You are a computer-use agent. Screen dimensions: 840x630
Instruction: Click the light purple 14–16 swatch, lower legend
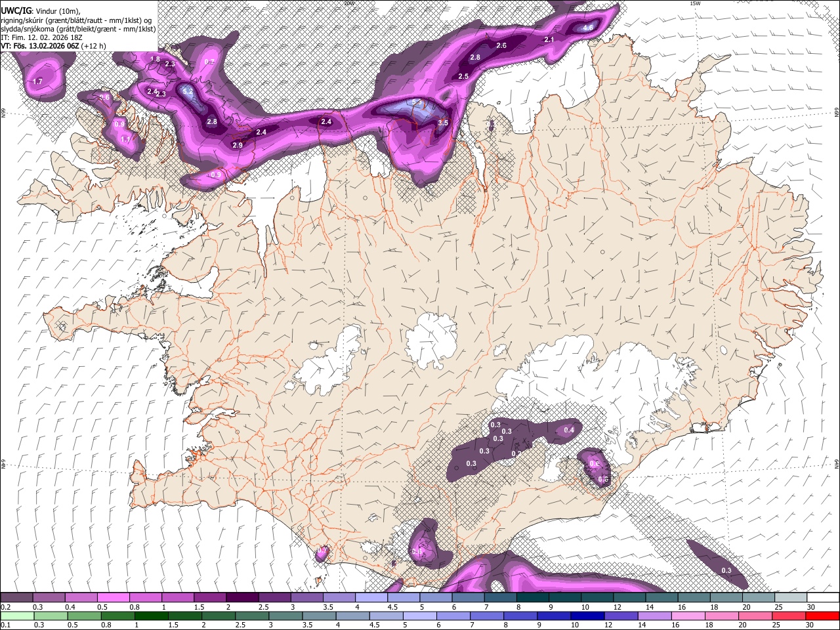654,616
